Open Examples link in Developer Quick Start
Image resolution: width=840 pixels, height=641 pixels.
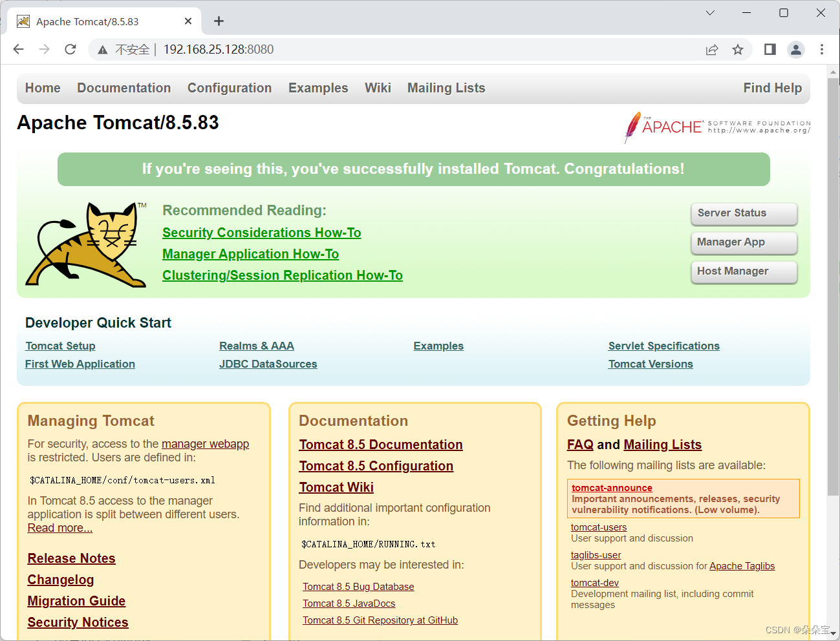(x=438, y=346)
